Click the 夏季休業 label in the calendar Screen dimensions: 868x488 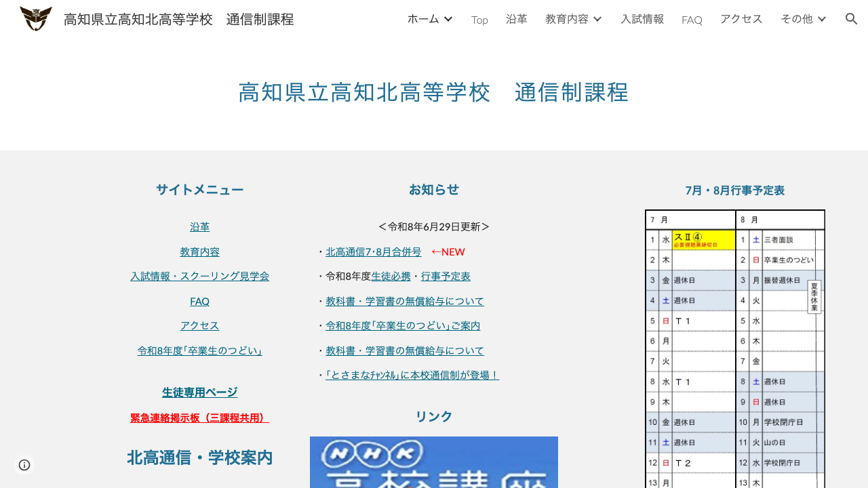(x=814, y=297)
